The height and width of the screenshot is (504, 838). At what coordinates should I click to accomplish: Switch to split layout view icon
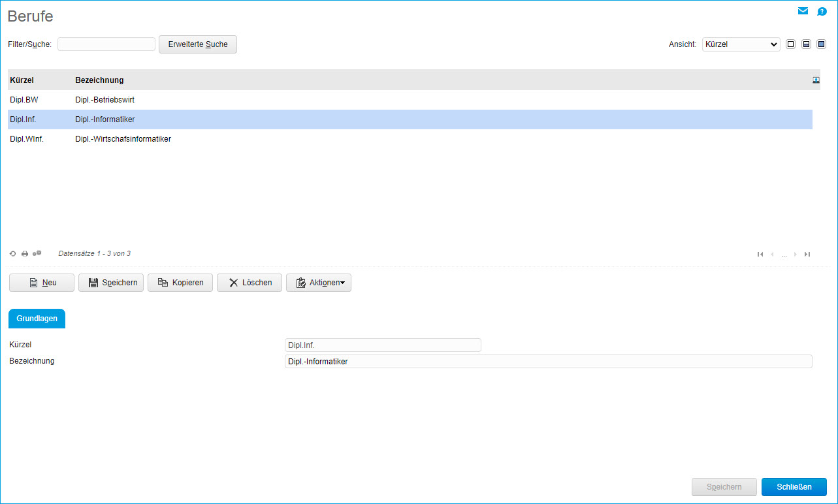click(806, 44)
